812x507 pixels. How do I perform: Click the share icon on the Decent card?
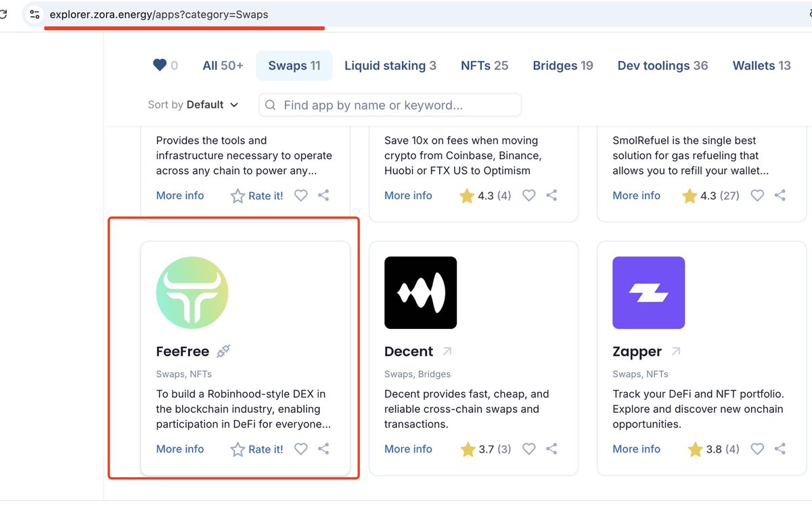551,449
